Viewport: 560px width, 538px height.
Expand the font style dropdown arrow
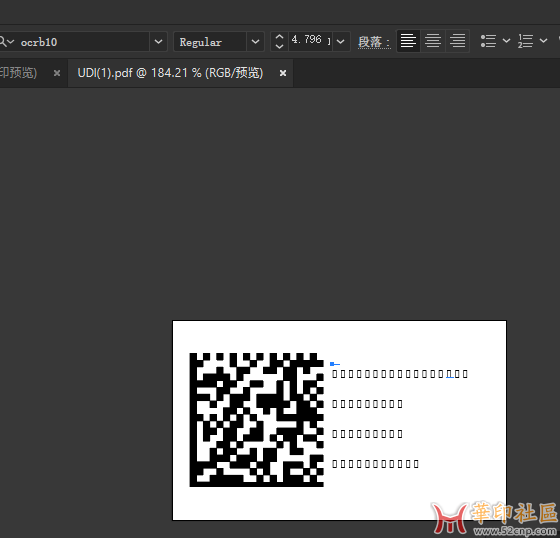coord(255,42)
